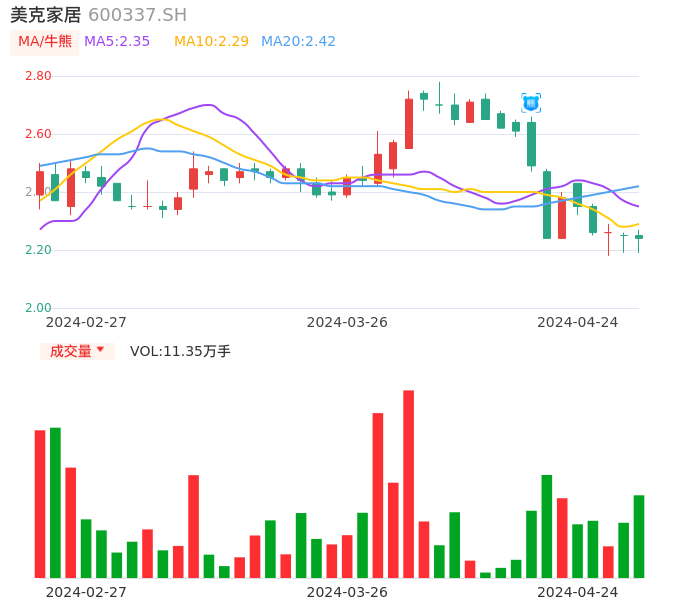The image size is (686, 606).
Task: Click the 600337.SH stock code
Action: pos(137,15)
